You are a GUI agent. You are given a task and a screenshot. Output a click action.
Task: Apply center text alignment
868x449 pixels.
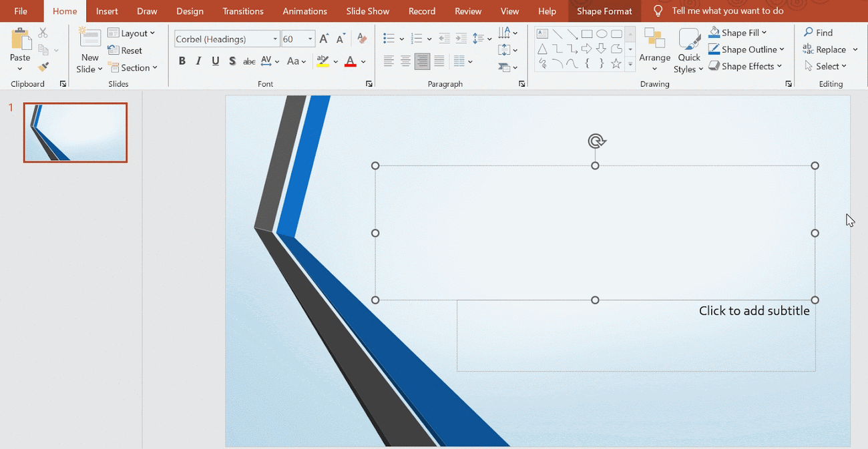(x=405, y=61)
